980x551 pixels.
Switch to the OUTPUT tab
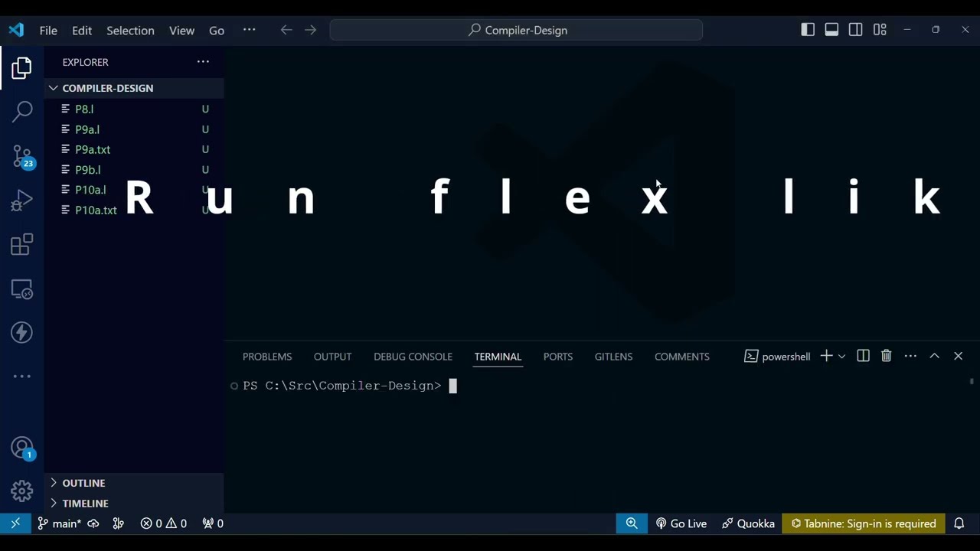point(332,357)
